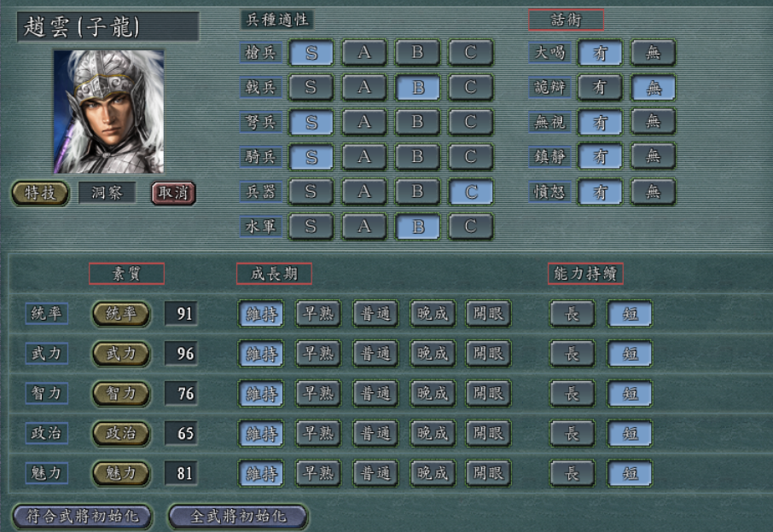The image size is (773, 532).
Task: Set 統率 ability duration to 長
Action: click(x=572, y=314)
